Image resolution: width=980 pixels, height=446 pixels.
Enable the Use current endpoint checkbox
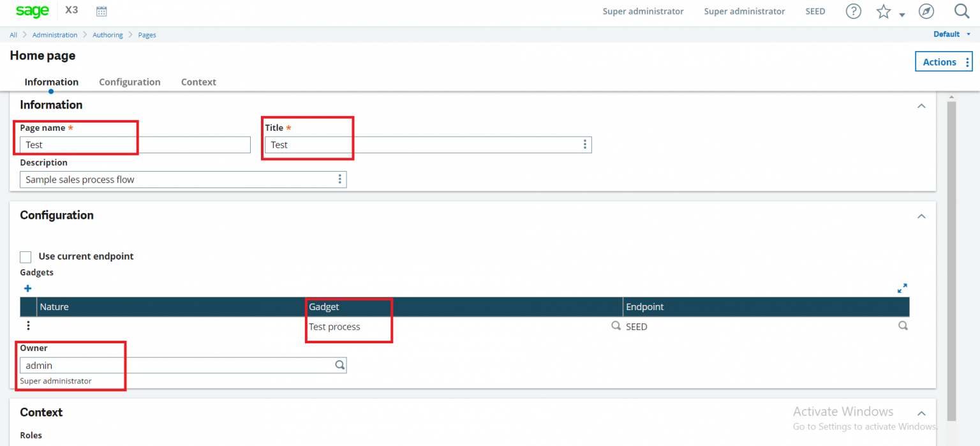click(x=26, y=256)
